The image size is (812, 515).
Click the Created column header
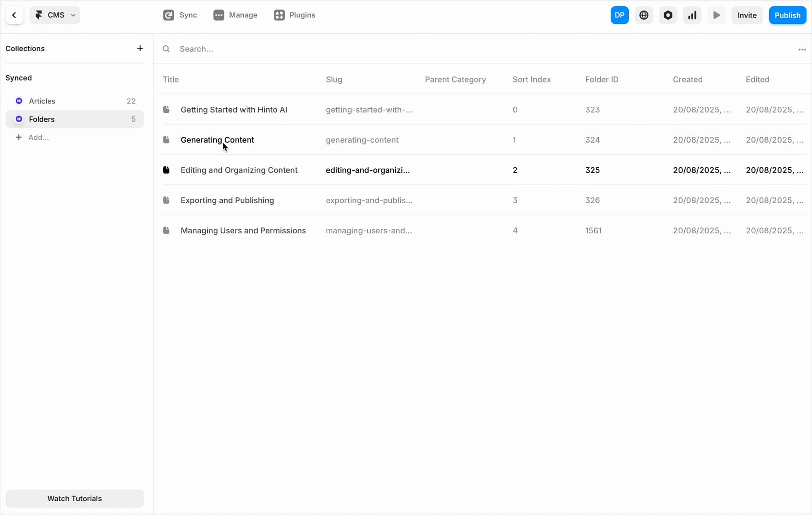click(687, 80)
